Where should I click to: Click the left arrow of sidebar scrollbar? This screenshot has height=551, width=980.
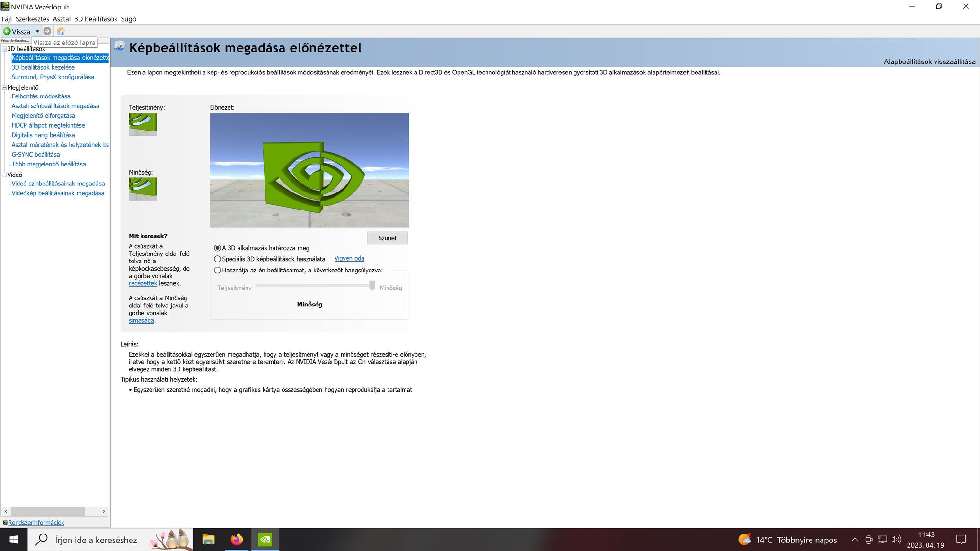tap(6, 511)
